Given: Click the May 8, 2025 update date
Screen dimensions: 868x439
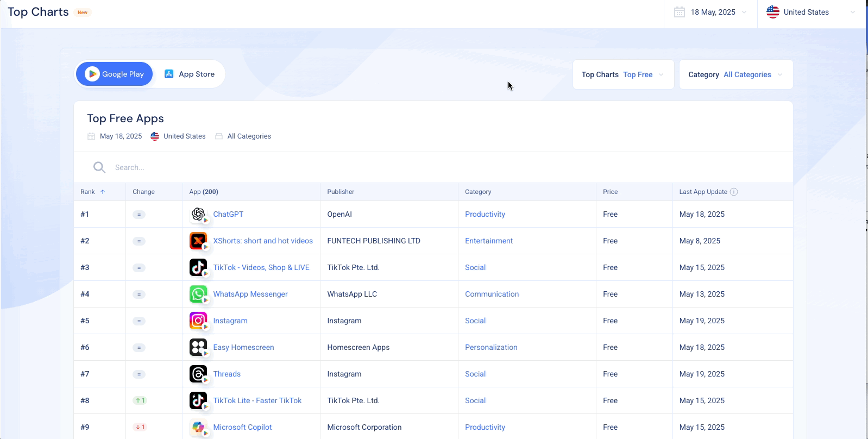Looking at the screenshot, I should [700, 241].
